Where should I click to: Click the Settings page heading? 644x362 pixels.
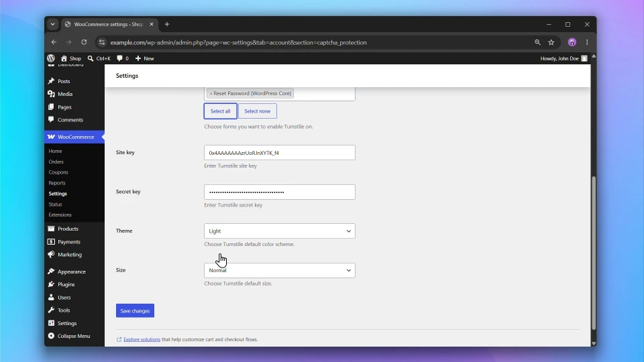click(x=127, y=76)
